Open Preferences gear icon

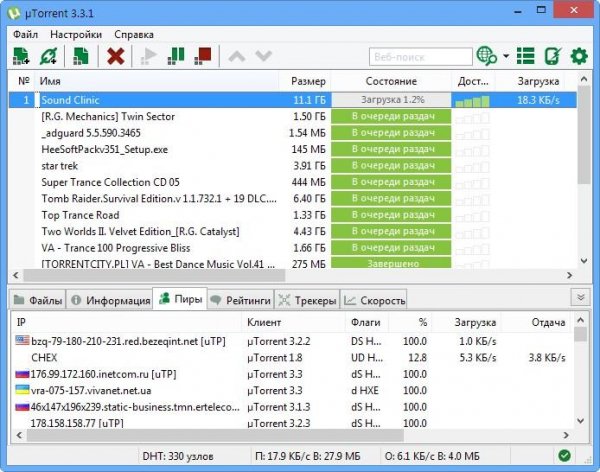coord(579,56)
